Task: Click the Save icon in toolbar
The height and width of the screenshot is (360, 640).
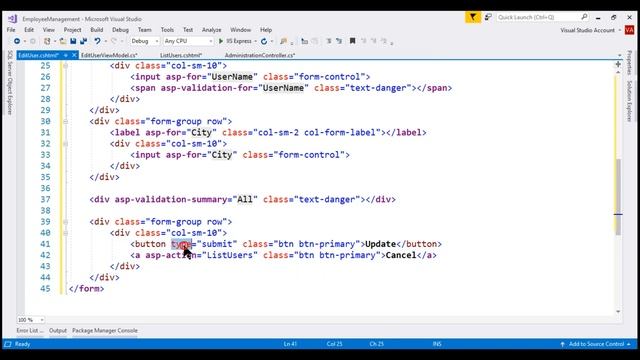Action: click(x=73, y=41)
